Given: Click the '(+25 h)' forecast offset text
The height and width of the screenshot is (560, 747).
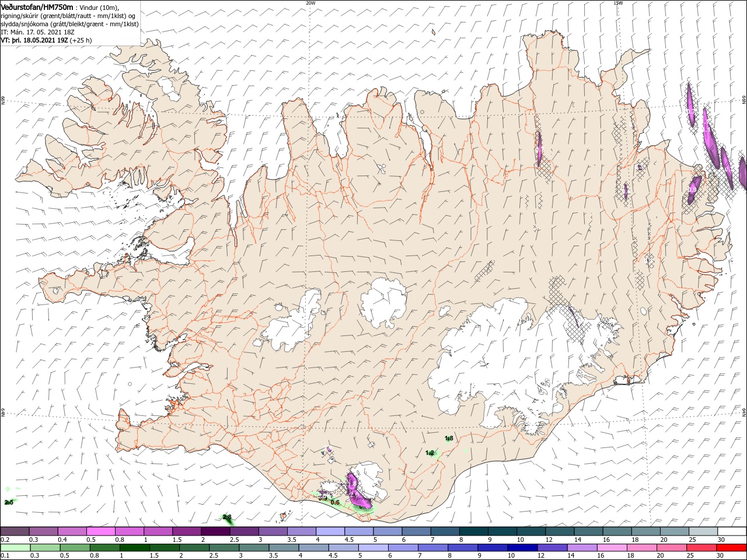Looking at the screenshot, I should tap(81, 40).
